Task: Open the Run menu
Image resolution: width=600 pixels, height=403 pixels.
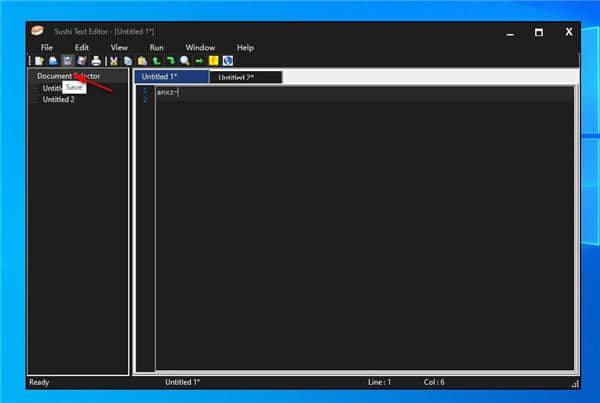Action: point(157,48)
